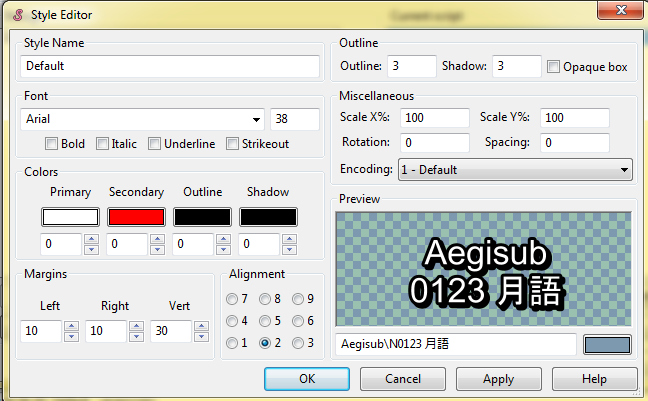Increase the Secondary alpha with up arrow
This screenshot has width=648, height=401.
[x=157, y=239]
